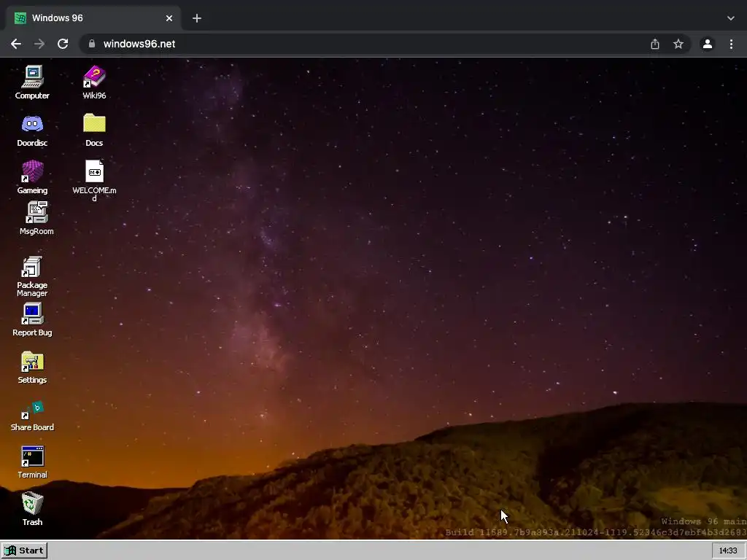Screen dimensions: 747x560
Task: Select the Windows 96 browser tab
Action: [x=93, y=18]
